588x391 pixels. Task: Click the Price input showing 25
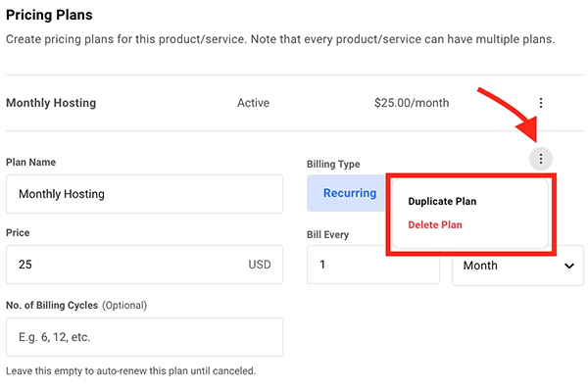click(x=144, y=265)
